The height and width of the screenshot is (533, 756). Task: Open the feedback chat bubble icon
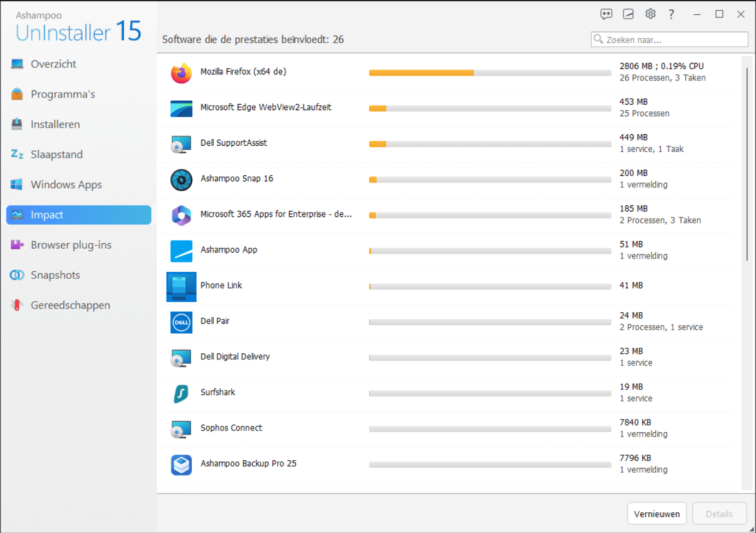(606, 14)
